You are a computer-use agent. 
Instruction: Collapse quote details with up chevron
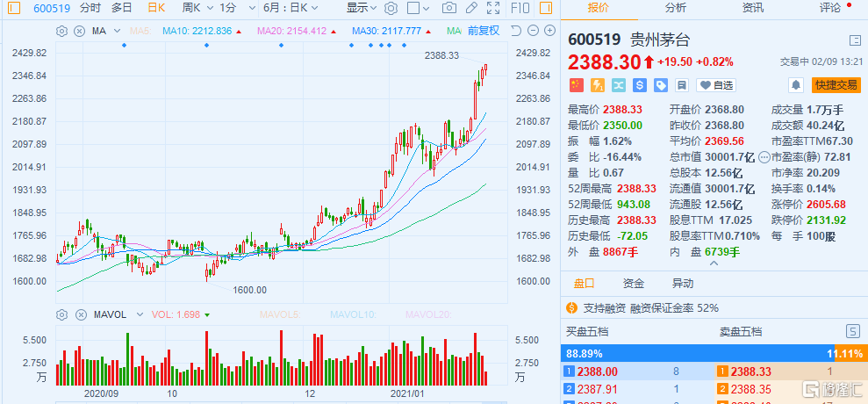pos(714,263)
